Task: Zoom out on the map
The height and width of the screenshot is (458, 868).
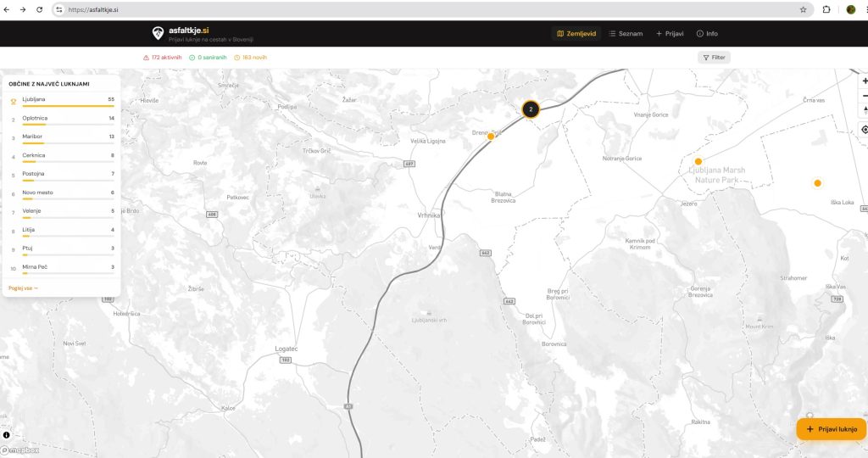Action: pos(864,96)
